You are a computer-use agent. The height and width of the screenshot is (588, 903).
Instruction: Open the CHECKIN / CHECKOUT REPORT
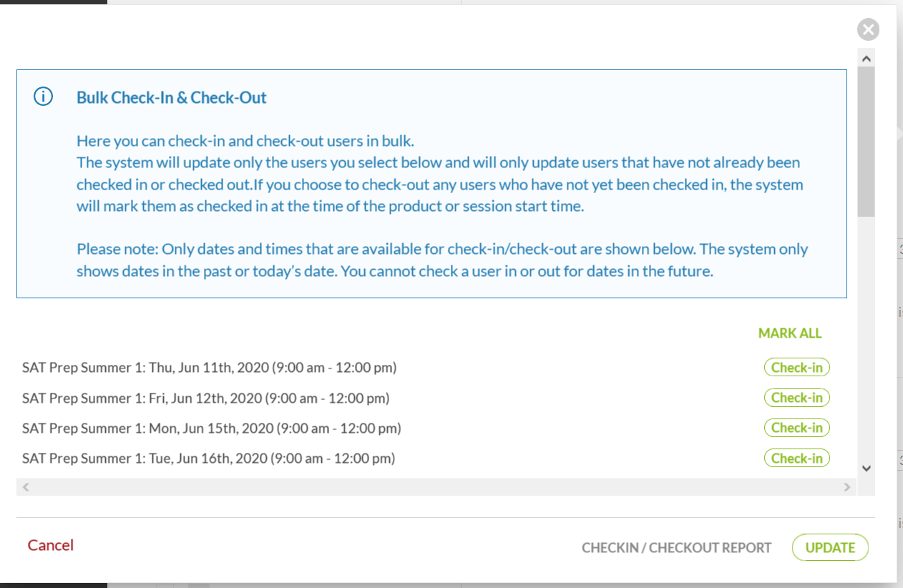(676, 547)
